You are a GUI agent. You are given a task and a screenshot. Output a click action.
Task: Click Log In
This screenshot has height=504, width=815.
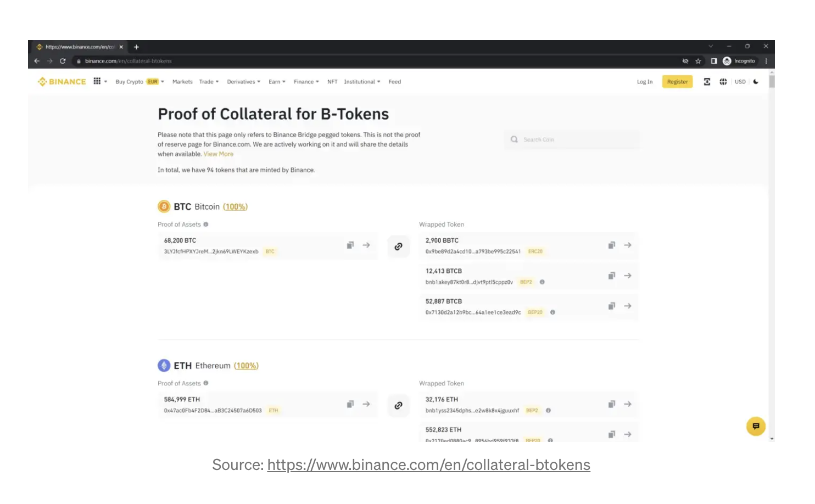coord(645,82)
